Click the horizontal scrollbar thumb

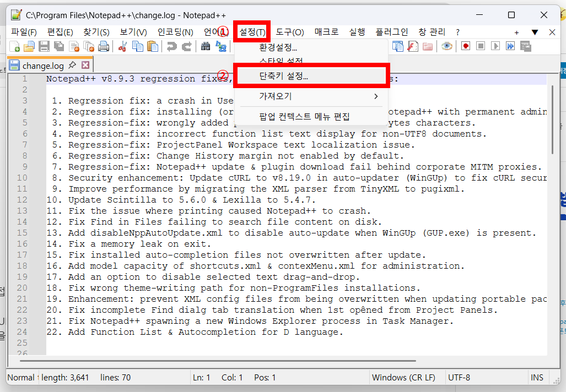click(x=218, y=360)
